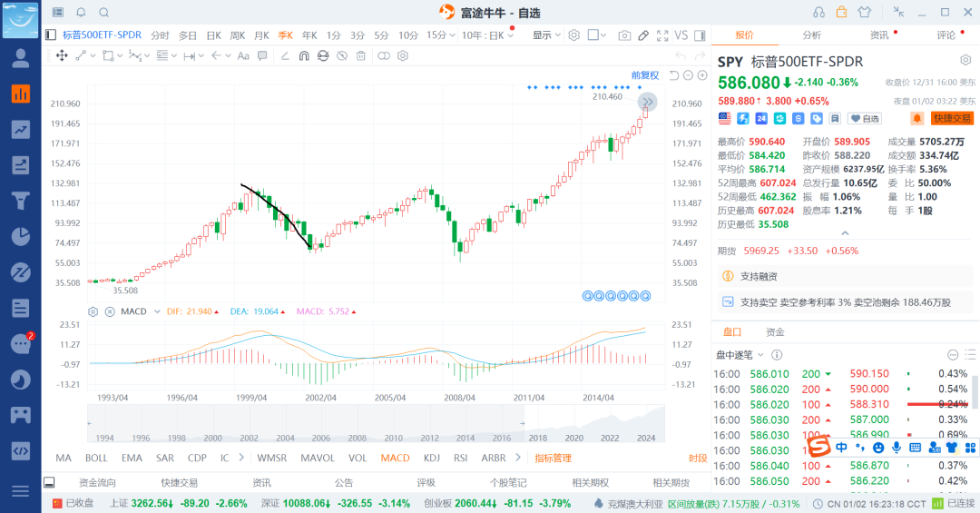Toggle the right quote side panel icon
The width and height of the screenshot is (980, 513).
click(700, 35)
